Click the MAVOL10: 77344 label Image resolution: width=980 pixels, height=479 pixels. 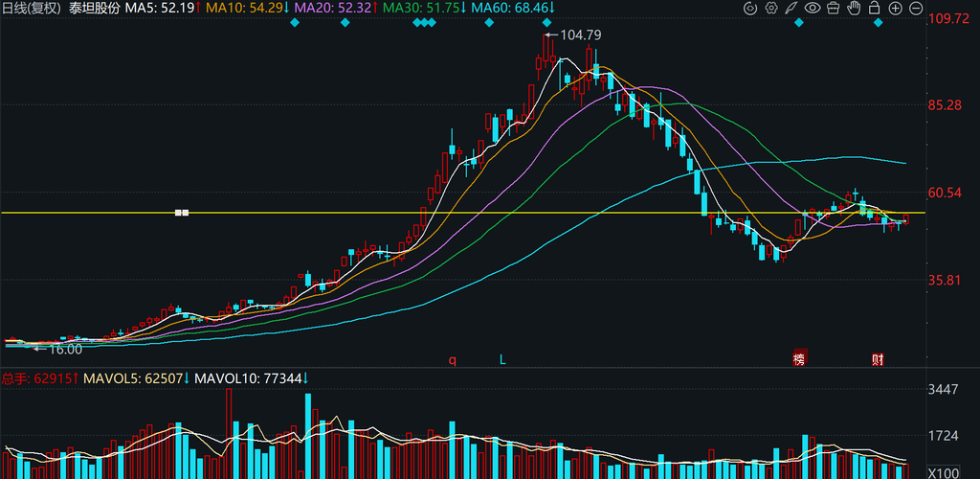252,378
